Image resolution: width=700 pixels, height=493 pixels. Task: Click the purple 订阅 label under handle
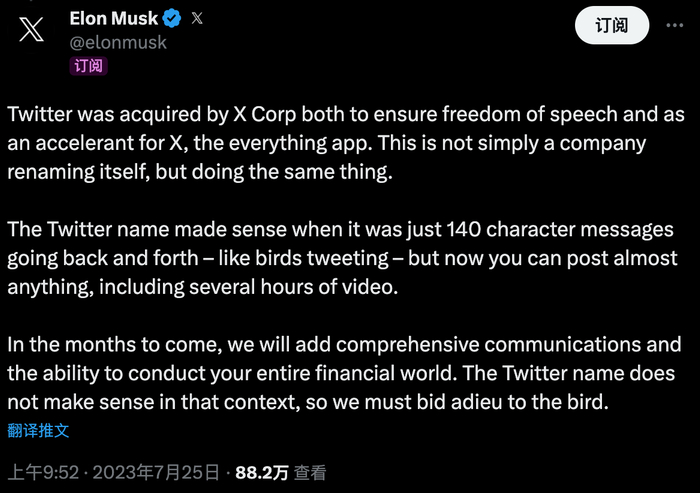(x=88, y=66)
